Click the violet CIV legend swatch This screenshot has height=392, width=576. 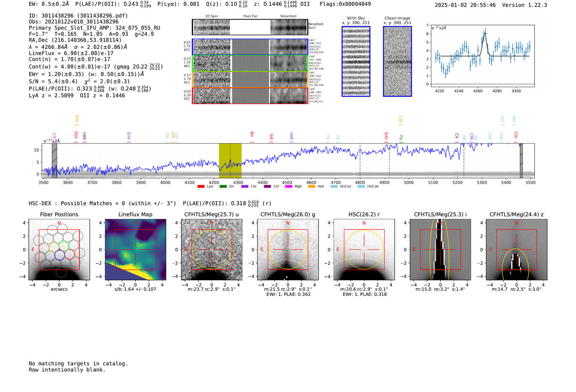pos(245,186)
